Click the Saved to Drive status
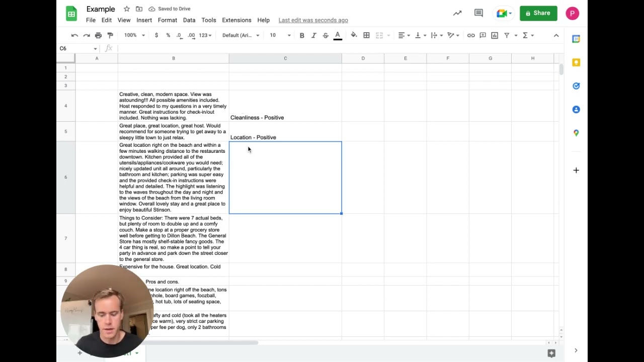 (169, 9)
